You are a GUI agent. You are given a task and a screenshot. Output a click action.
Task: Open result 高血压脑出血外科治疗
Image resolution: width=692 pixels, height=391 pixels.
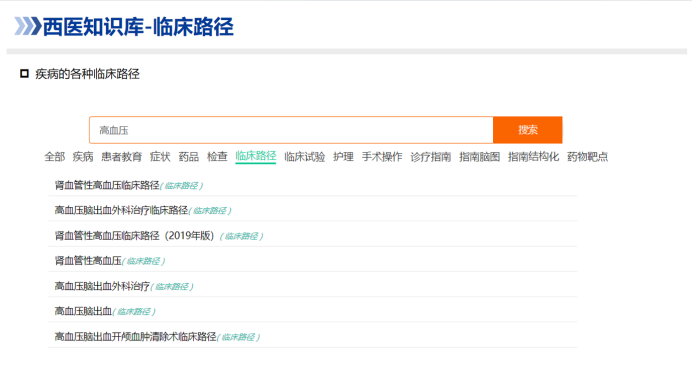[x=102, y=286]
